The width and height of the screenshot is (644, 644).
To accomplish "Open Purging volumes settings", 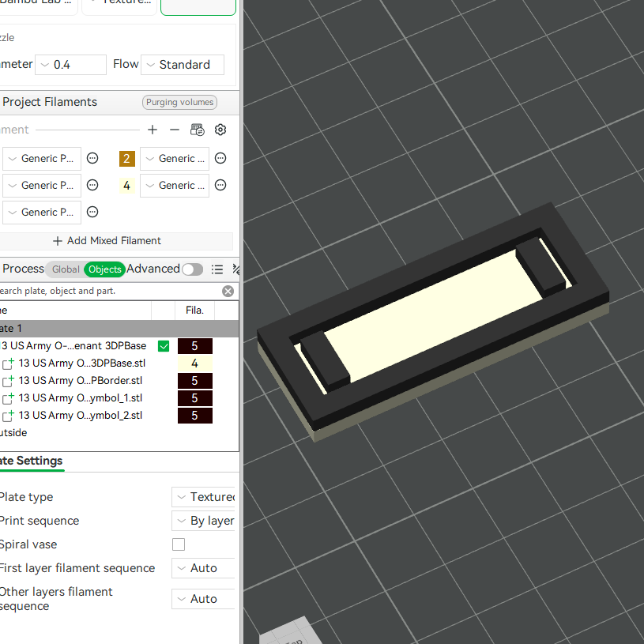I will tap(179, 102).
